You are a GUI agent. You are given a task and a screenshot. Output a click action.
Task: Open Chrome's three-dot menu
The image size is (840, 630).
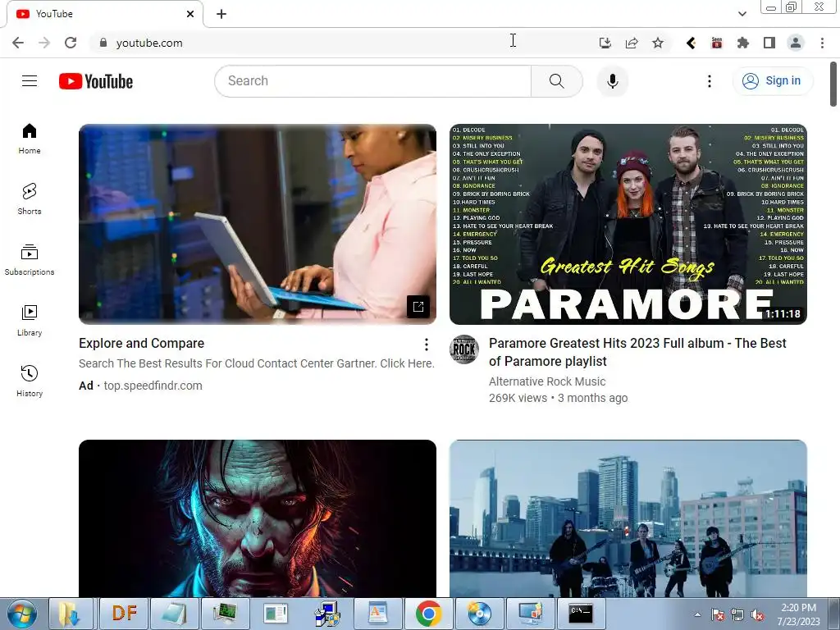tap(822, 43)
